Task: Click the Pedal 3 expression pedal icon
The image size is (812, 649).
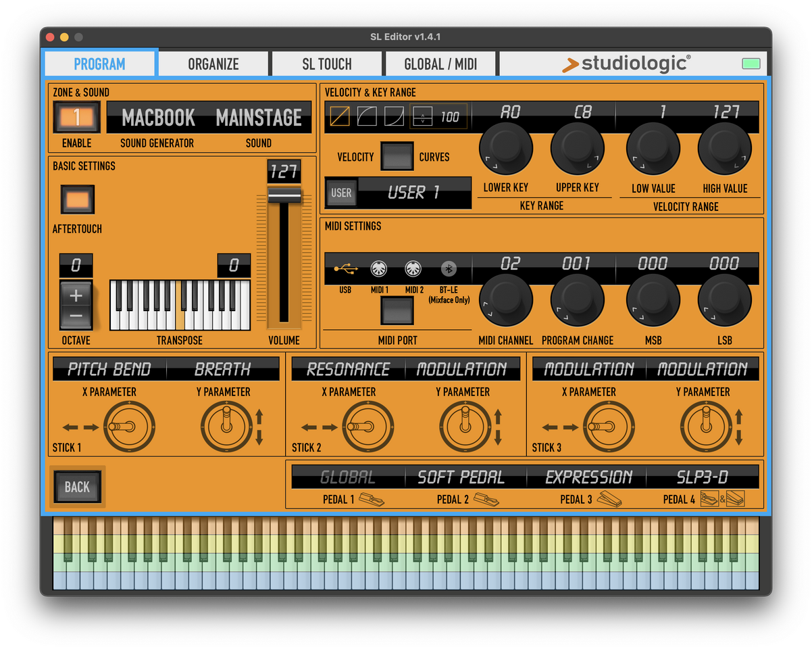Action: point(609,499)
